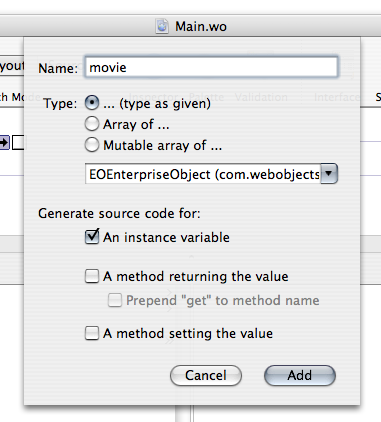Enable A method returning the value
The height and width of the screenshot is (422, 381).
coord(92,276)
